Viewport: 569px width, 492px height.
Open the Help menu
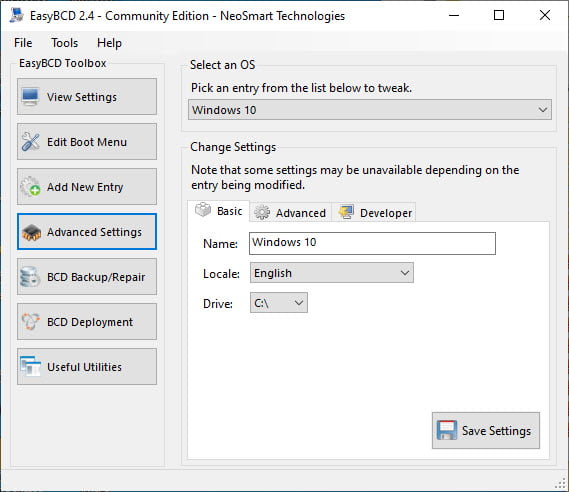click(109, 43)
